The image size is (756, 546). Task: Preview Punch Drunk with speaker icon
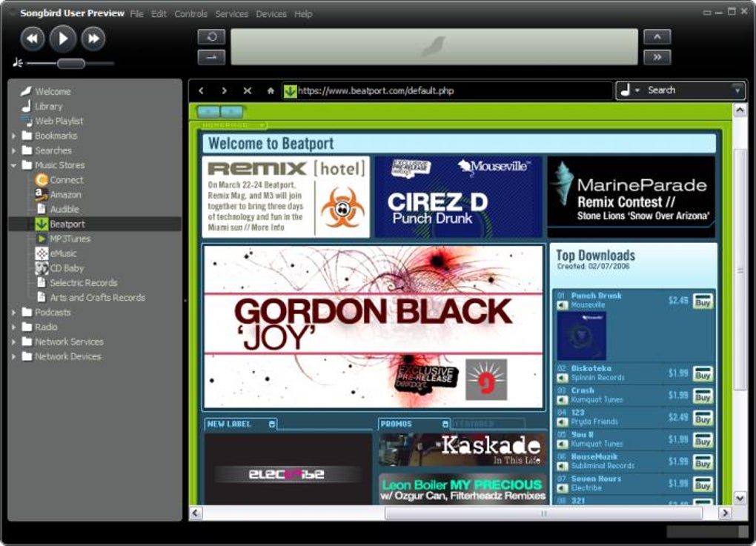tap(562, 305)
